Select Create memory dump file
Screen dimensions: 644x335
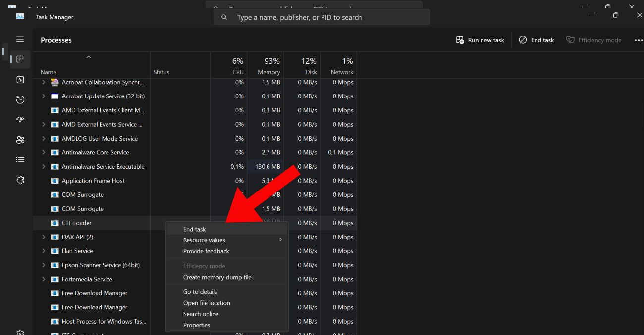point(217,277)
